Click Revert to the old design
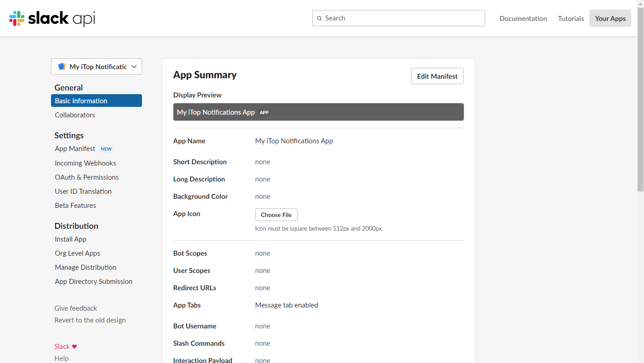 coord(90,320)
